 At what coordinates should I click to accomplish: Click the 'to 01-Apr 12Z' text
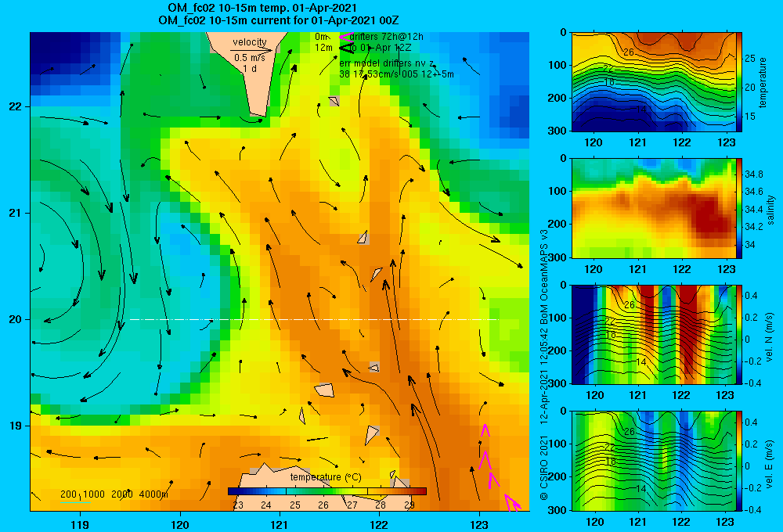coord(380,48)
